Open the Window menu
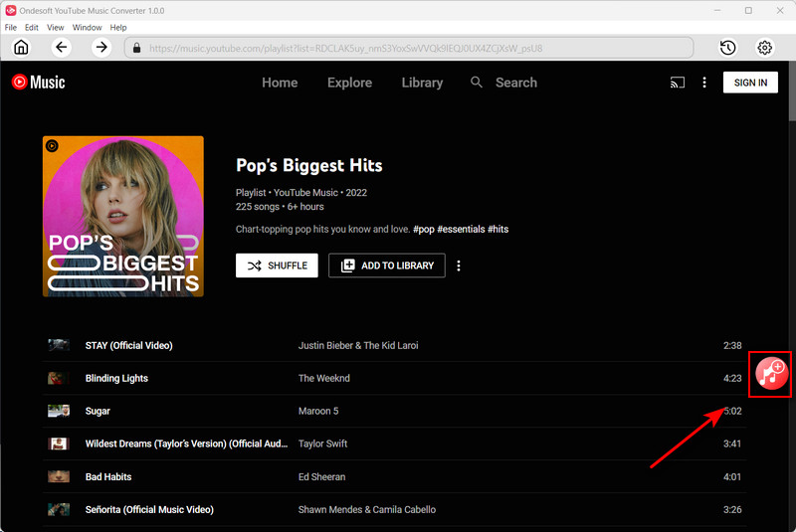Image resolution: width=796 pixels, height=532 pixels. [x=87, y=28]
